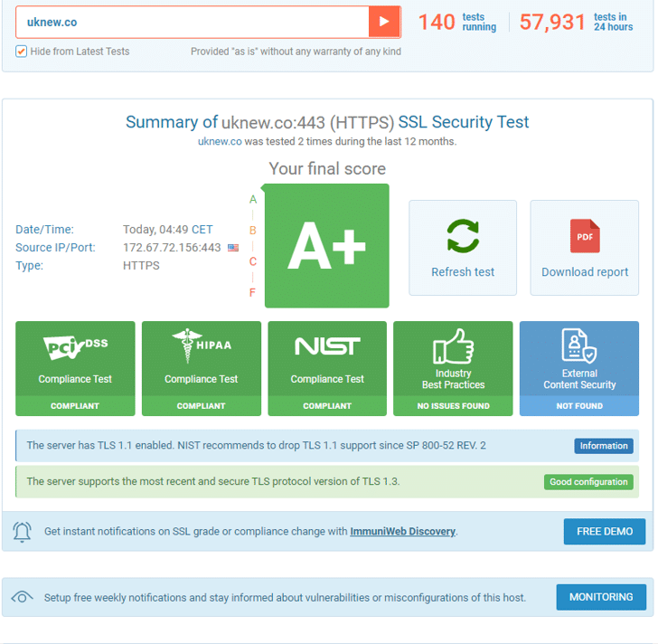Click the grade F letter on the scale

coord(252,293)
